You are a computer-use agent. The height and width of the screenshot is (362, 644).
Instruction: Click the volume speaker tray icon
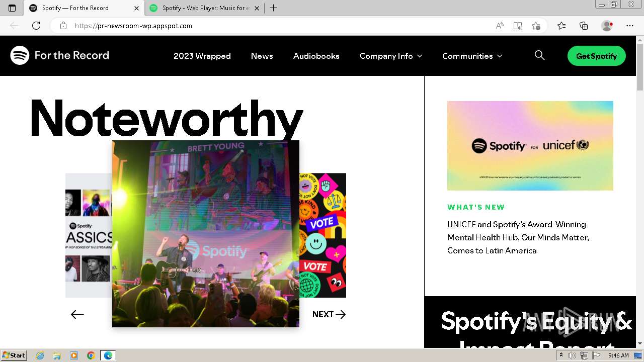tap(572, 355)
